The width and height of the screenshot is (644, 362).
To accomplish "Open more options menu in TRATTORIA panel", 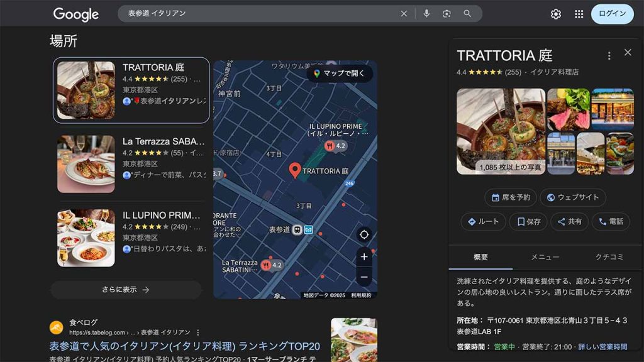I will tap(609, 56).
